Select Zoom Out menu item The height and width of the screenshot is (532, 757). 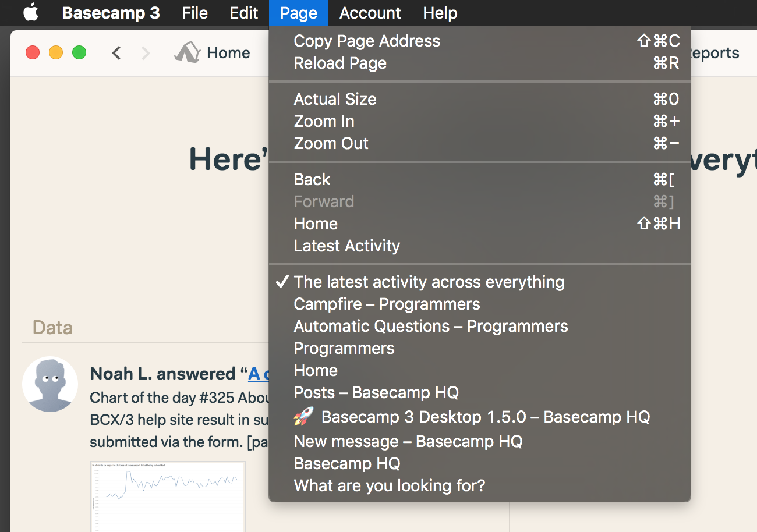480,143
